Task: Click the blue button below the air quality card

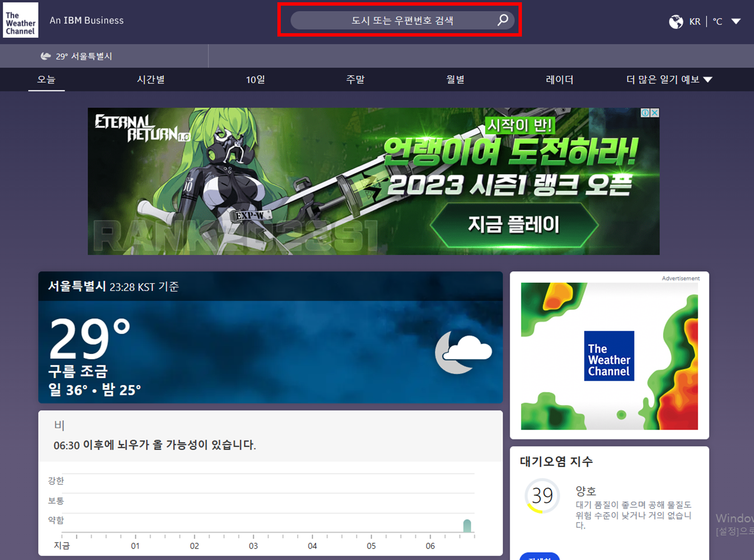Action: point(540,556)
